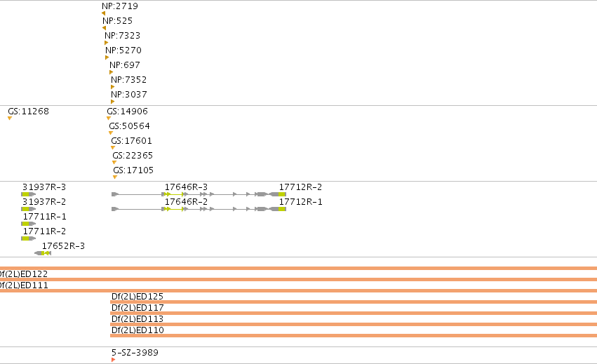597x364 pixels.
Task: Open the Df(2L)ED110 deficiency label
Action: coord(137,330)
